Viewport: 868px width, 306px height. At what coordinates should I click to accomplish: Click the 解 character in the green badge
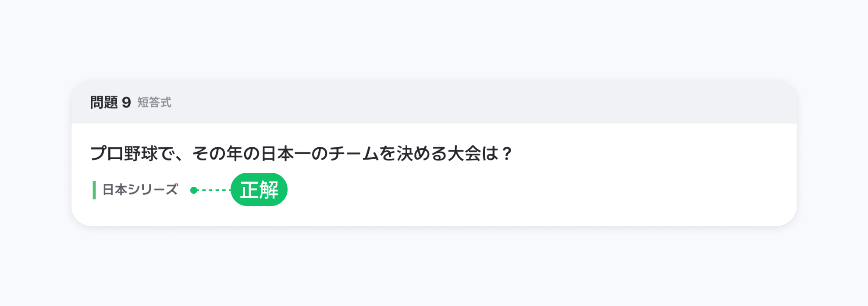pyautogui.click(x=269, y=190)
